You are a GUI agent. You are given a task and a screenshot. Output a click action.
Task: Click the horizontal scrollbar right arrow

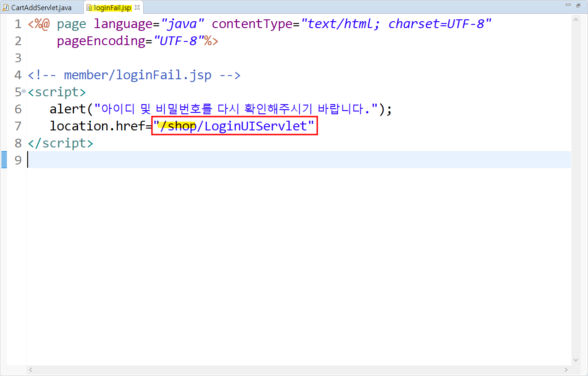click(x=567, y=370)
